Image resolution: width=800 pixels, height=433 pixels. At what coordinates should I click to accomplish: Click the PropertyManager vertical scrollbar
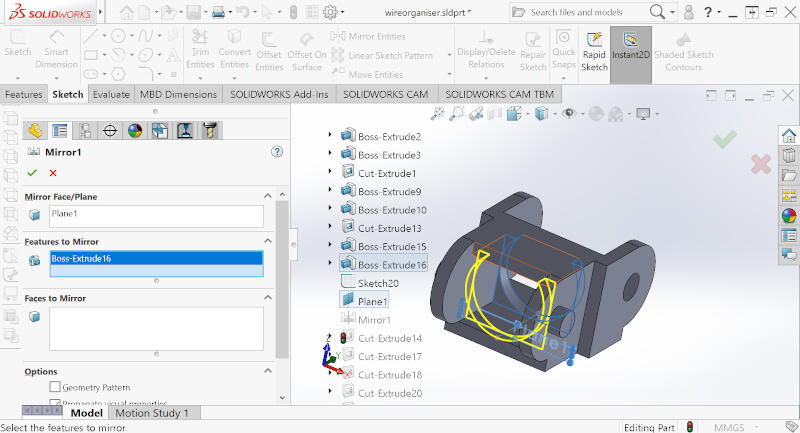click(x=282, y=279)
